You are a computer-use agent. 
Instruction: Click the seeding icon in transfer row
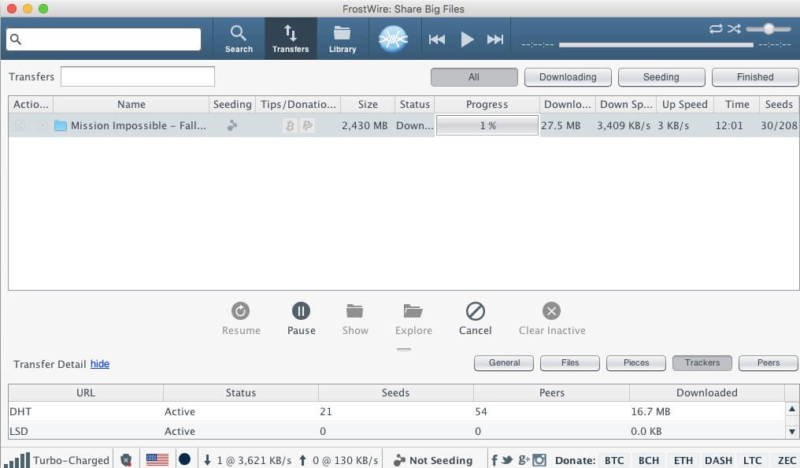(232, 126)
